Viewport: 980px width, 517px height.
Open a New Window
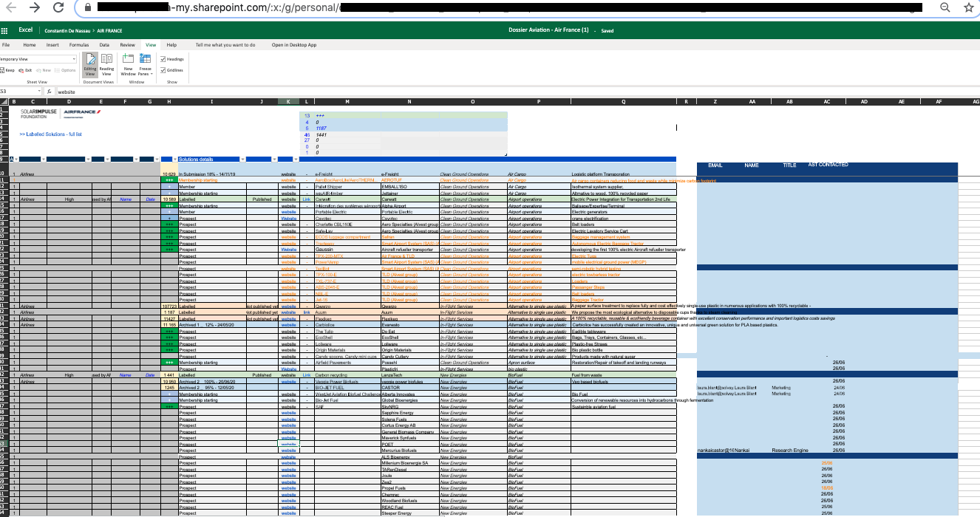[128, 65]
